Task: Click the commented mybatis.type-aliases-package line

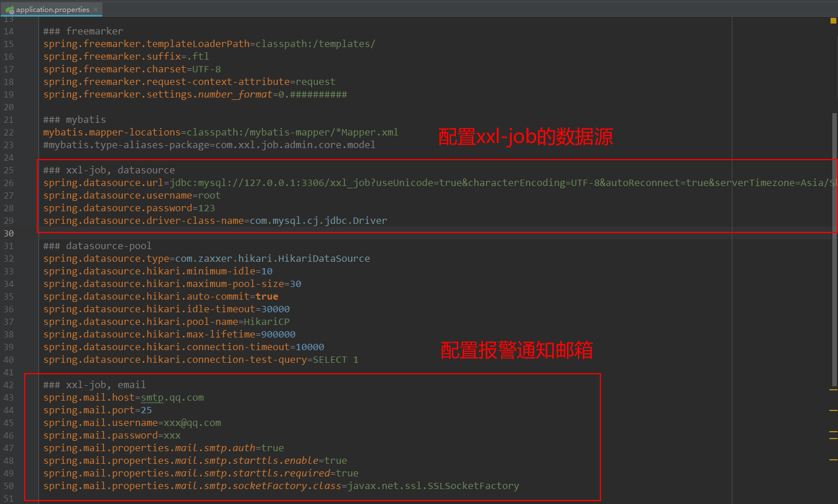Action: click(x=209, y=145)
